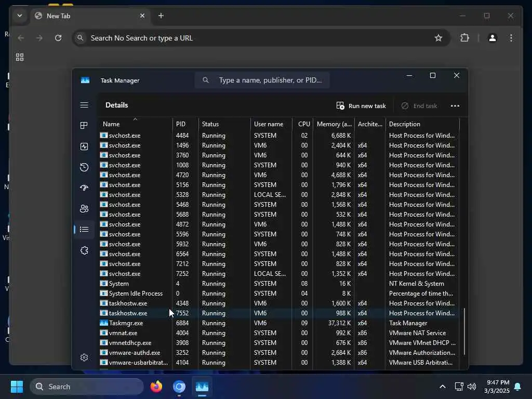This screenshot has width=532, height=399.
Task: Select taskhostw.exe with PID 4348
Action: tap(279, 303)
